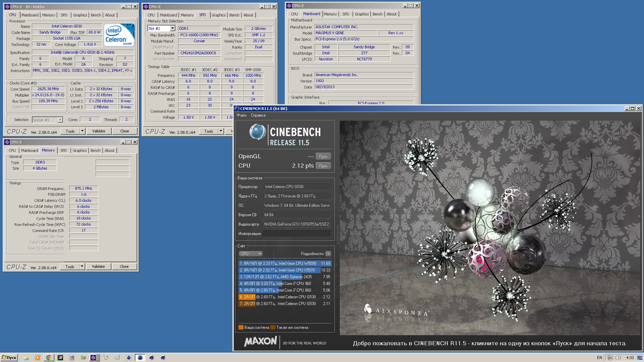This screenshot has height=362, width=644.
Task: Click the Cinebench sphere logo
Action: (257, 132)
